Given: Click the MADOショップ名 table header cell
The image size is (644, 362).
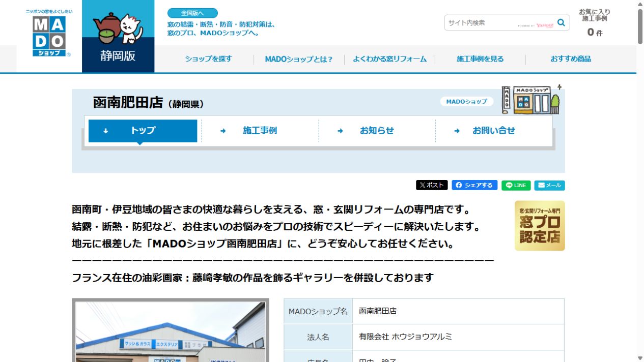Looking at the screenshot, I should [x=318, y=311].
